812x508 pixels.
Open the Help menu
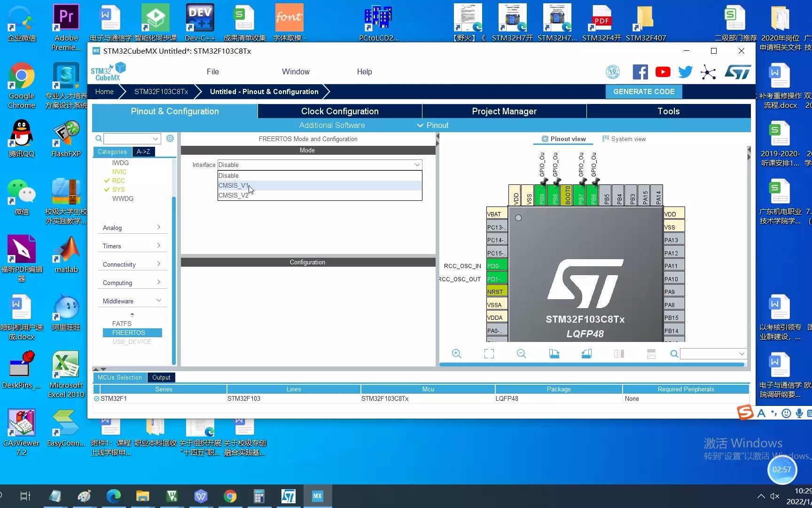[364, 71]
